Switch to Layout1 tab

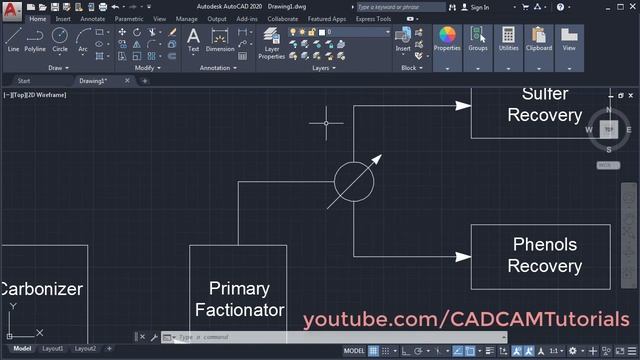pyautogui.click(x=53, y=349)
